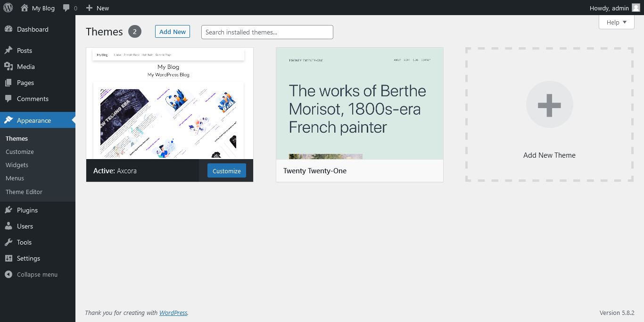Open Media via its sidebar icon
Viewport: 644px width, 322px height.
(8, 67)
